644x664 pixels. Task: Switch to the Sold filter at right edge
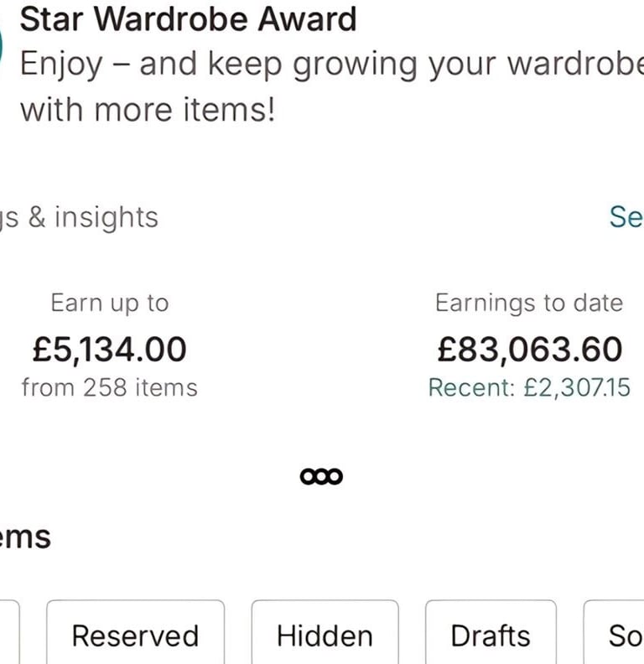(x=614, y=632)
